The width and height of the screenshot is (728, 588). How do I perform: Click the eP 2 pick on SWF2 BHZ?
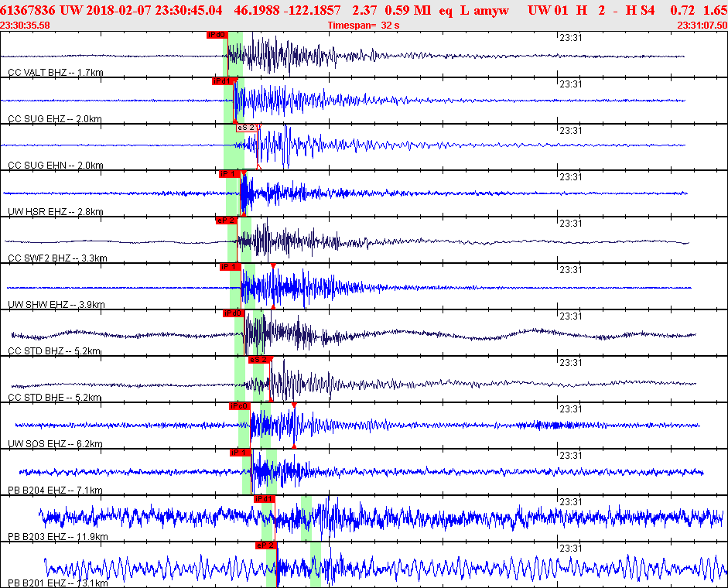pos(226,220)
